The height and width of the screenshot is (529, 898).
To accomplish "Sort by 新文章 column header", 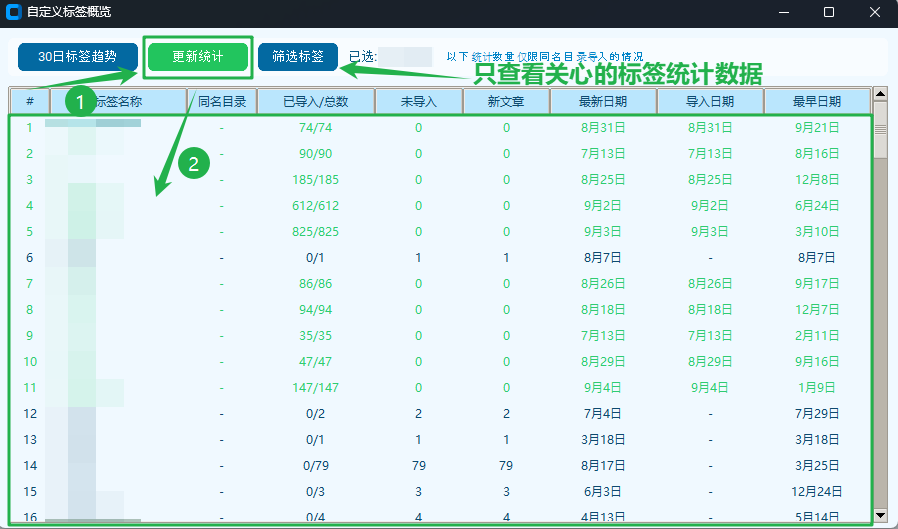I will tap(506, 102).
